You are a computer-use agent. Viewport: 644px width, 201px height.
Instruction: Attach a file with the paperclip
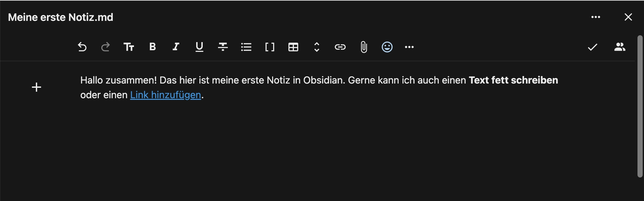(364, 47)
